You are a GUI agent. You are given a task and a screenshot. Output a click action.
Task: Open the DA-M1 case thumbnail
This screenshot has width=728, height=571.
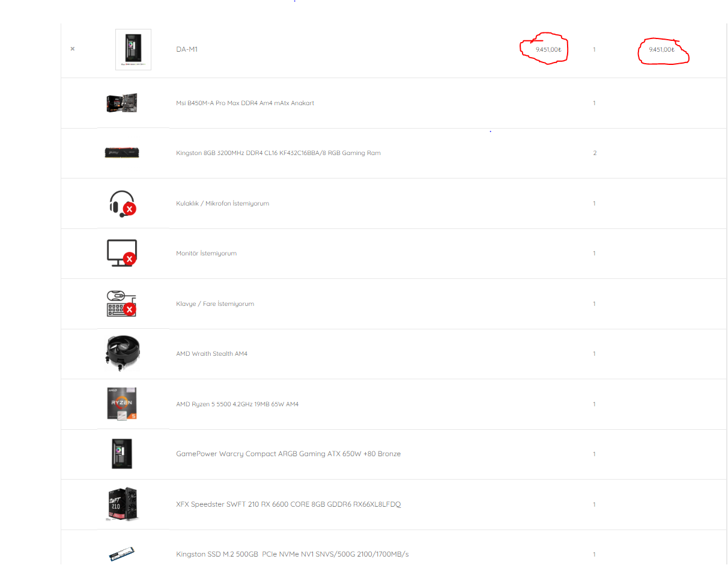click(133, 49)
